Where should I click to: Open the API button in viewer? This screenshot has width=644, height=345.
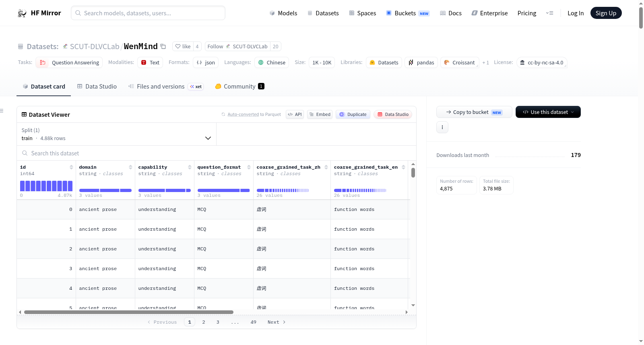295,114
